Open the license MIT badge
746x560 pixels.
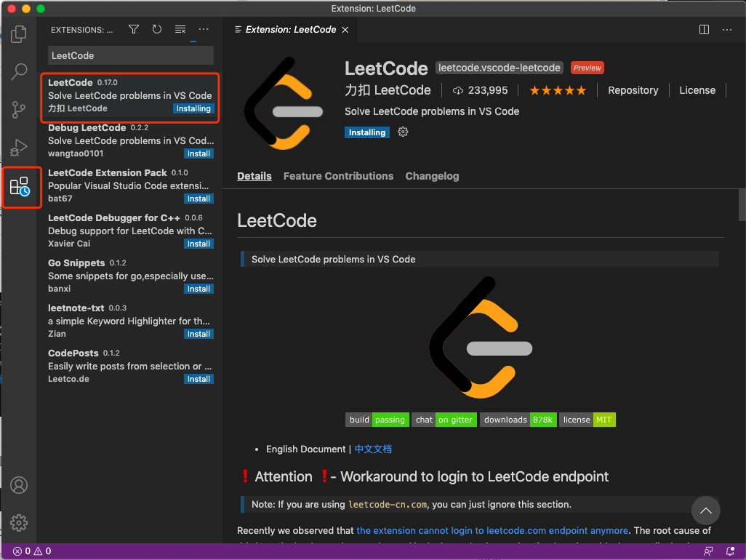coord(587,420)
